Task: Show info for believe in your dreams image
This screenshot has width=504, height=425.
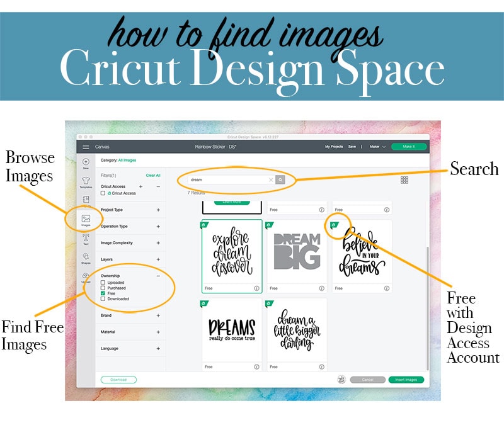Action: pos(387,288)
